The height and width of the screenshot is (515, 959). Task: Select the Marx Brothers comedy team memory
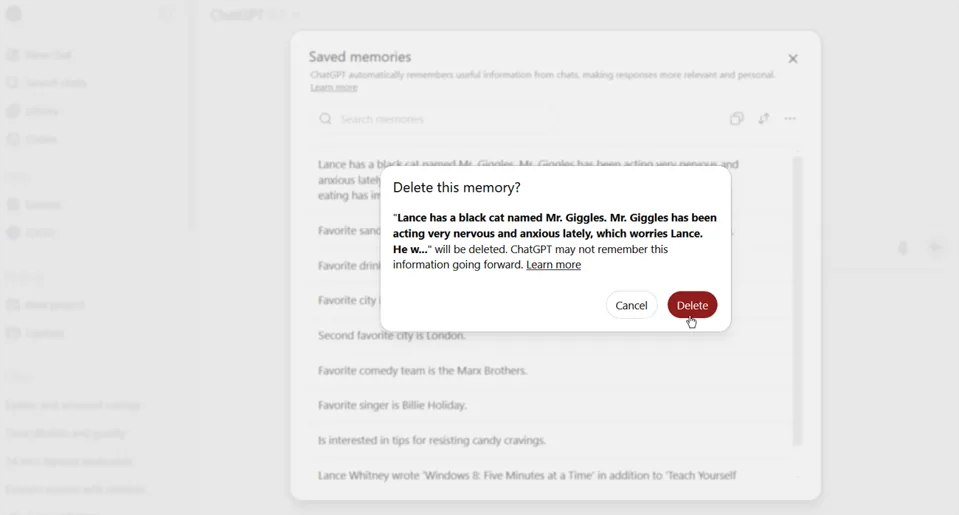click(423, 371)
